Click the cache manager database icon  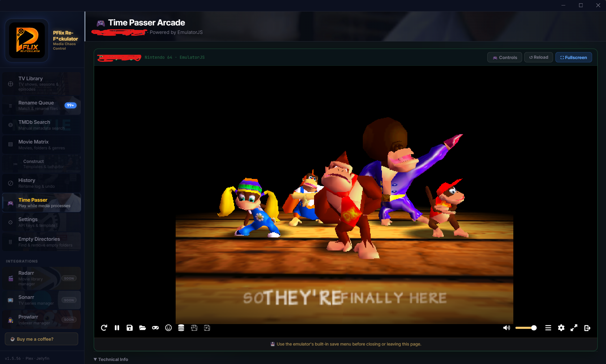(181, 328)
